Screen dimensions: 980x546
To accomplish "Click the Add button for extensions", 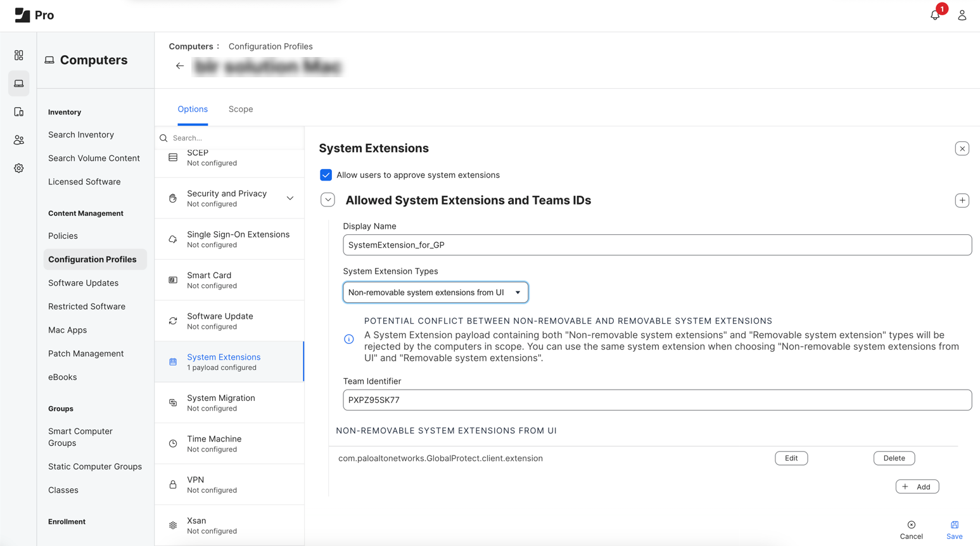I will tap(917, 486).
